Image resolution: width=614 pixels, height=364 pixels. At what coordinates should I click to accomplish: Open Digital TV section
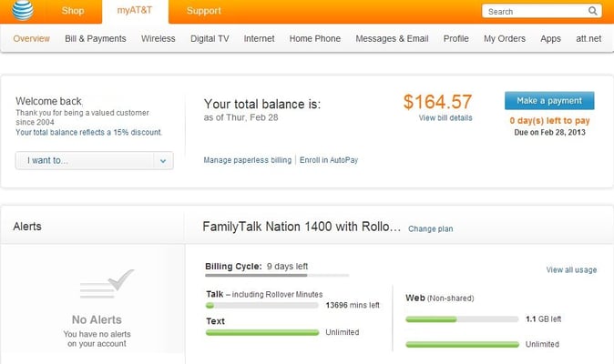(x=210, y=39)
